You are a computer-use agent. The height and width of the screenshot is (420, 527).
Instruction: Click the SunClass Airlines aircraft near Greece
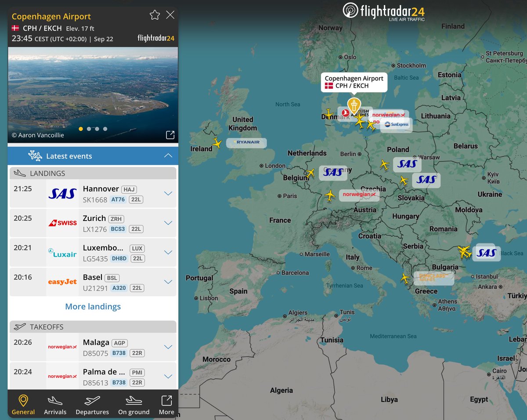coord(405,278)
